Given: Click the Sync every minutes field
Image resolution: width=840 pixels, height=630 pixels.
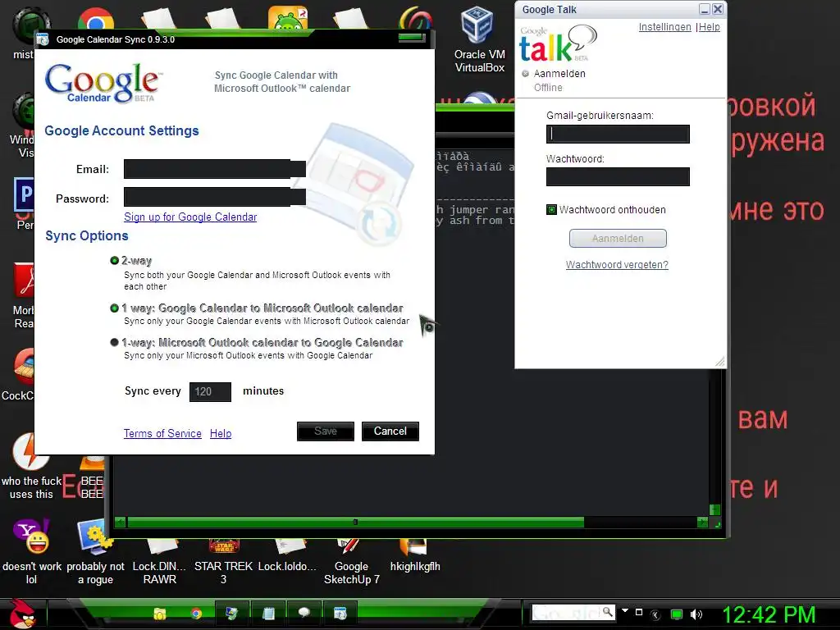Looking at the screenshot, I should [x=210, y=391].
